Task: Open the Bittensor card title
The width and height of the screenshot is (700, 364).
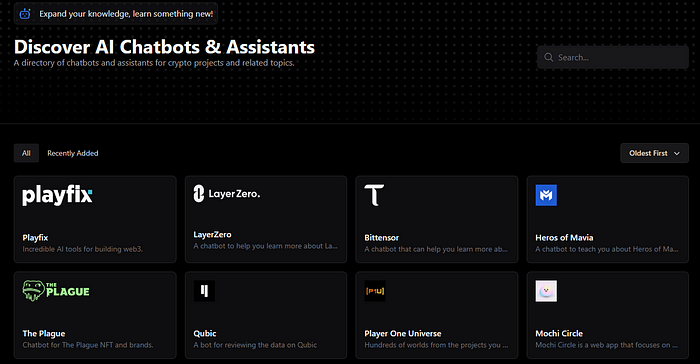Action: (x=382, y=238)
